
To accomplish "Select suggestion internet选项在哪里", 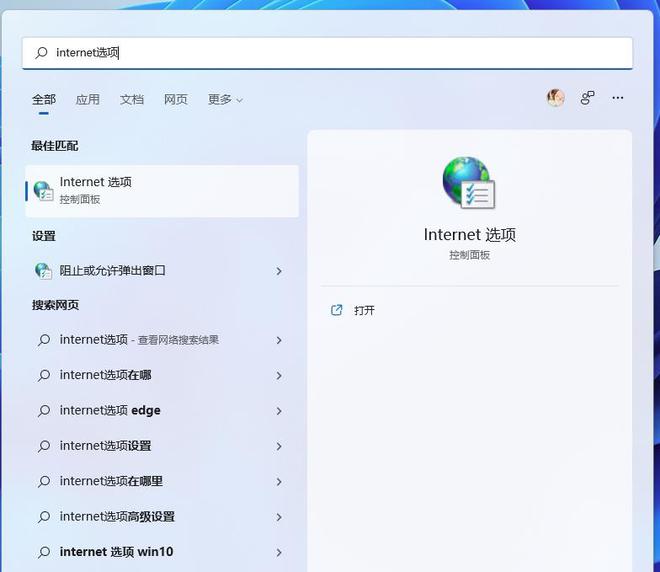I will click(x=162, y=481).
